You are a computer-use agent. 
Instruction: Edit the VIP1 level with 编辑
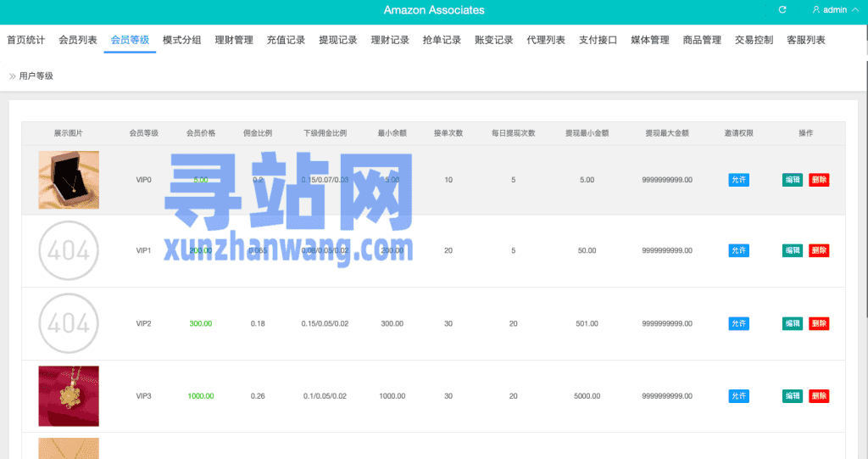(x=793, y=250)
